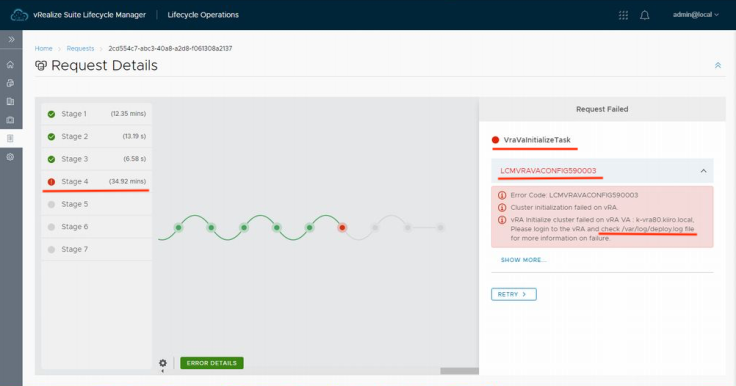Select Stage 5 in the stage list
The width and height of the screenshot is (736, 386).
97,204
